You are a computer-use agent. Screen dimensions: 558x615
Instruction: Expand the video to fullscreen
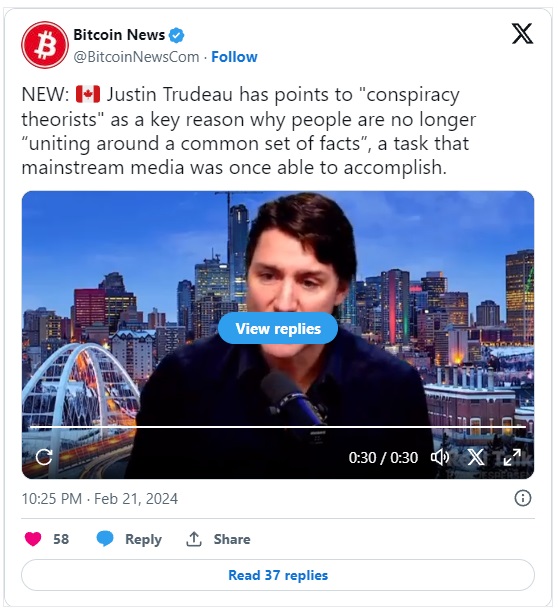coord(512,457)
